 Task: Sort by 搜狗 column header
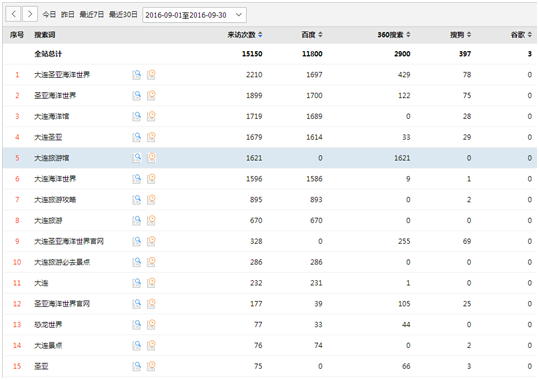click(461, 35)
